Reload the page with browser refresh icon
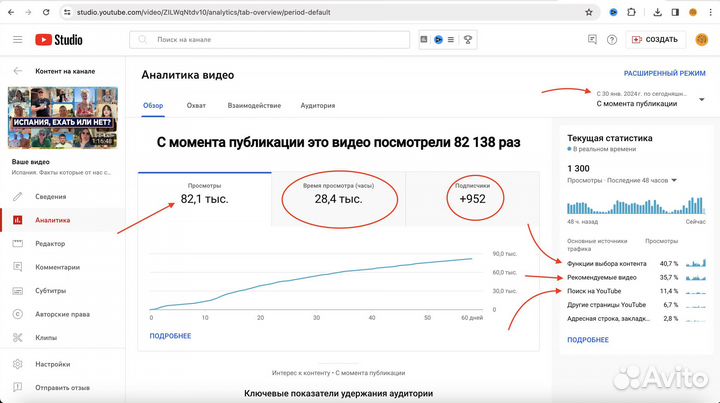This screenshot has height=403, width=720. point(46,12)
